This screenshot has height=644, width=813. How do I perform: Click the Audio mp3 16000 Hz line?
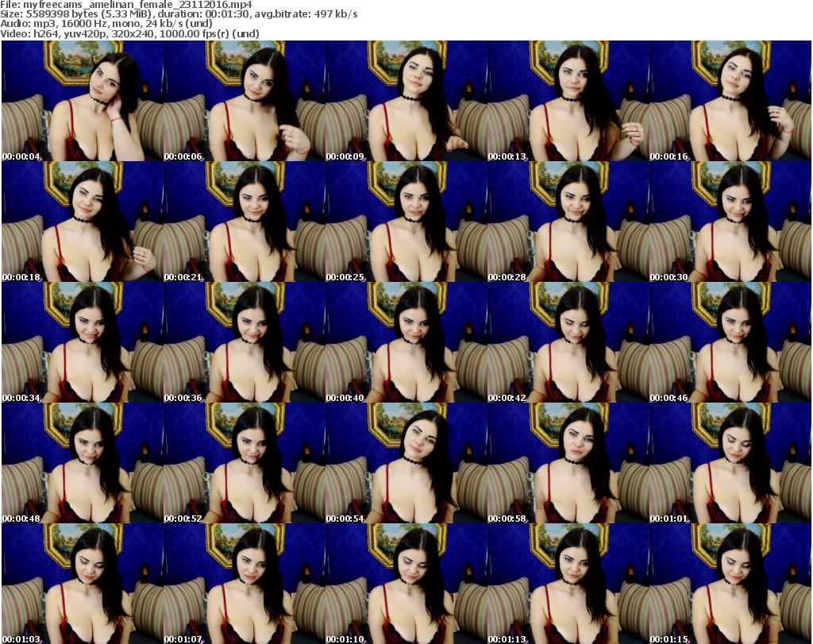coord(106,24)
